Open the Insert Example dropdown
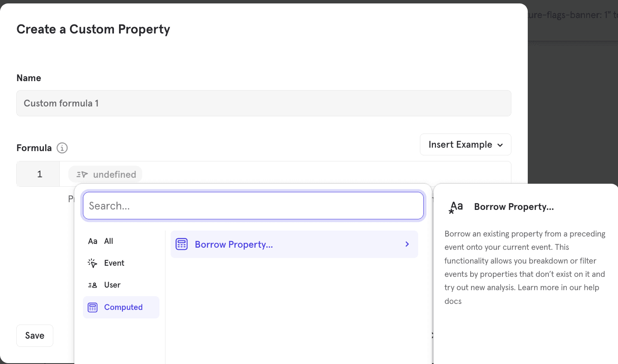This screenshot has width=618, height=364. click(465, 145)
